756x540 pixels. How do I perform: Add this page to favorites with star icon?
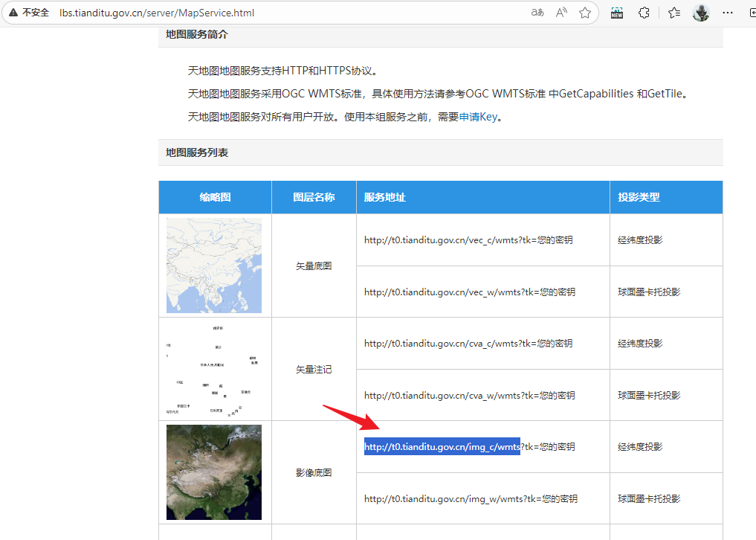tap(585, 13)
